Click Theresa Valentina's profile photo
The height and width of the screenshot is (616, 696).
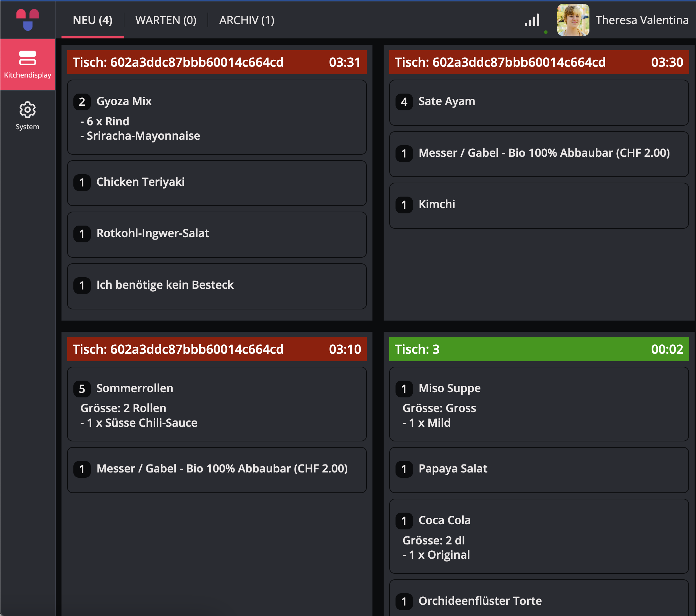coord(573,20)
